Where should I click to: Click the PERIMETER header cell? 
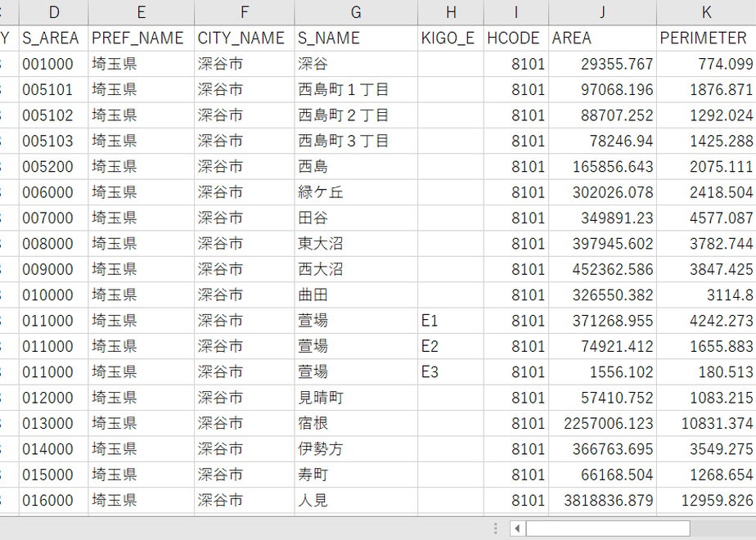706,38
